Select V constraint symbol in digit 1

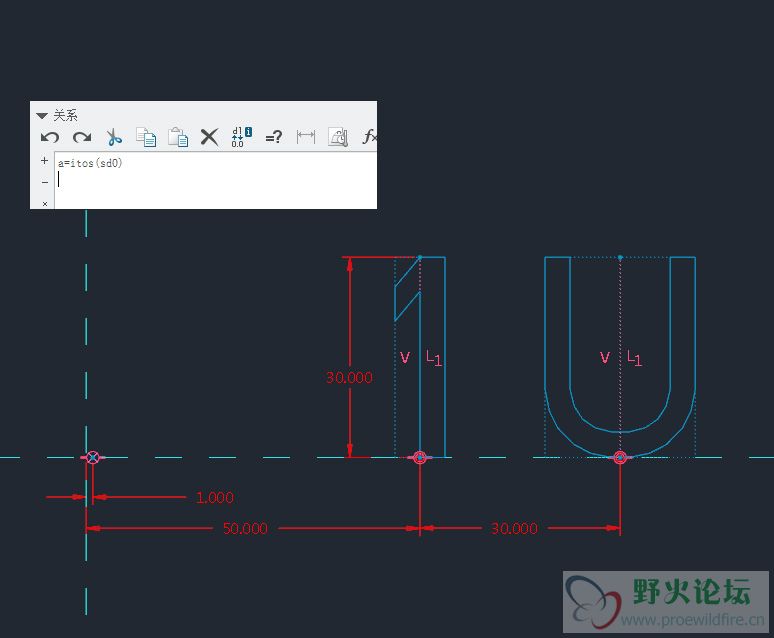click(x=405, y=357)
